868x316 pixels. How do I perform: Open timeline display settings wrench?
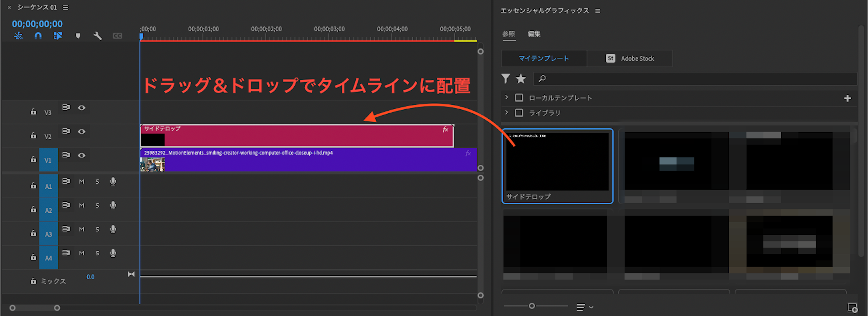coord(97,36)
